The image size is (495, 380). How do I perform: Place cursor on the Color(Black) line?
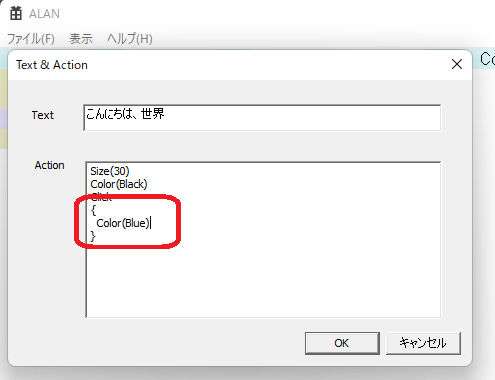coord(119,184)
